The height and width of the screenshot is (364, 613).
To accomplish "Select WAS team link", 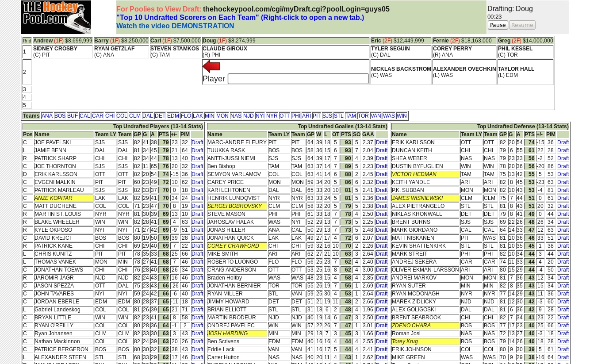I will pyautogui.click(x=389, y=116).
